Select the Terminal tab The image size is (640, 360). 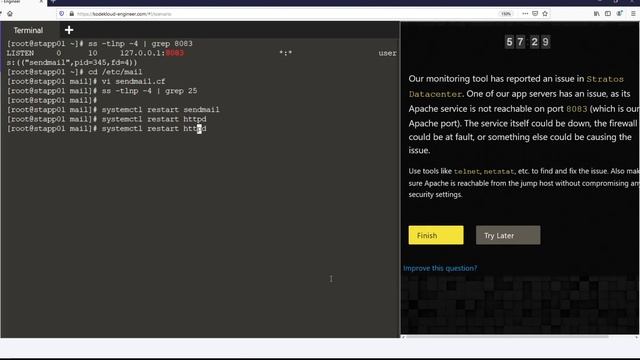tap(28, 30)
